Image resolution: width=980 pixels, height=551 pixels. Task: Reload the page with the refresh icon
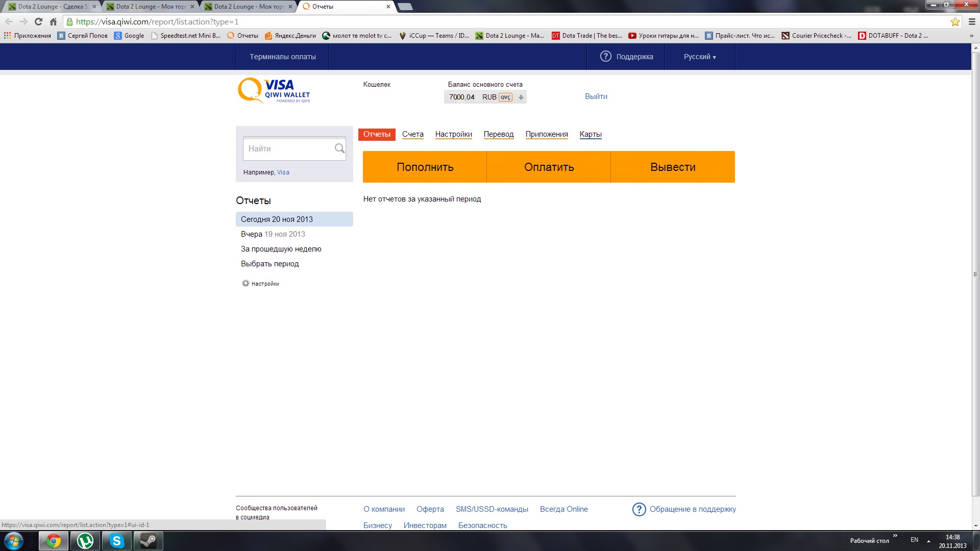(38, 22)
